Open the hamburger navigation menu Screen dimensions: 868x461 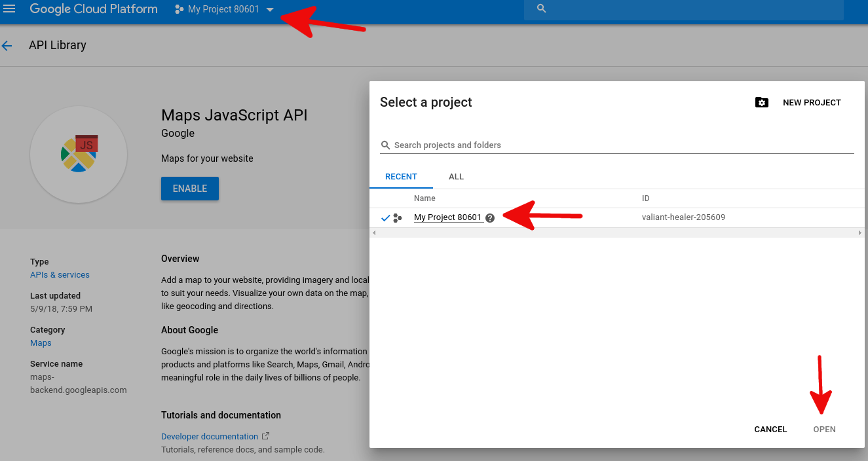click(x=9, y=9)
